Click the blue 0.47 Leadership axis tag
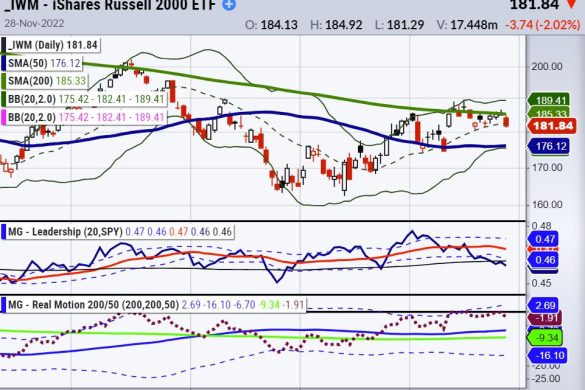 tap(544, 239)
